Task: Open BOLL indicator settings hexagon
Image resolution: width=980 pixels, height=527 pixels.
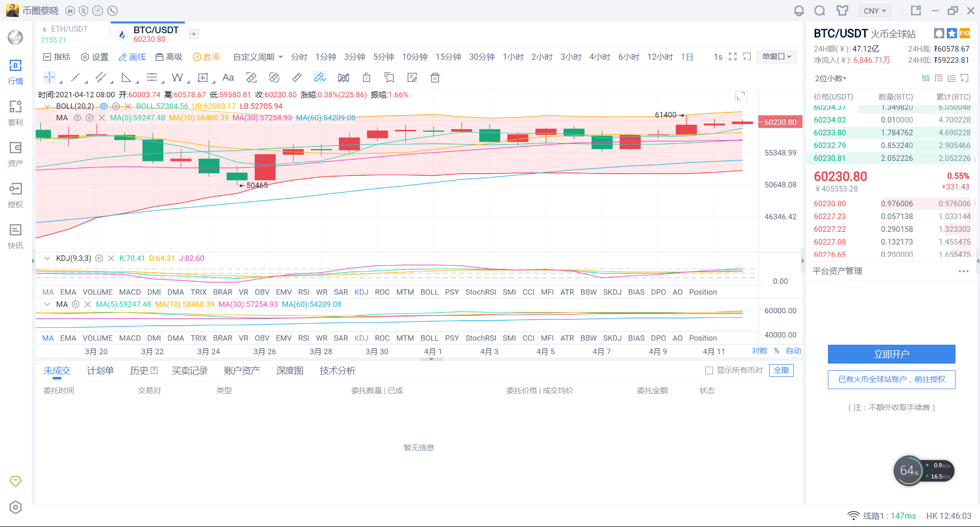Action: tap(116, 106)
